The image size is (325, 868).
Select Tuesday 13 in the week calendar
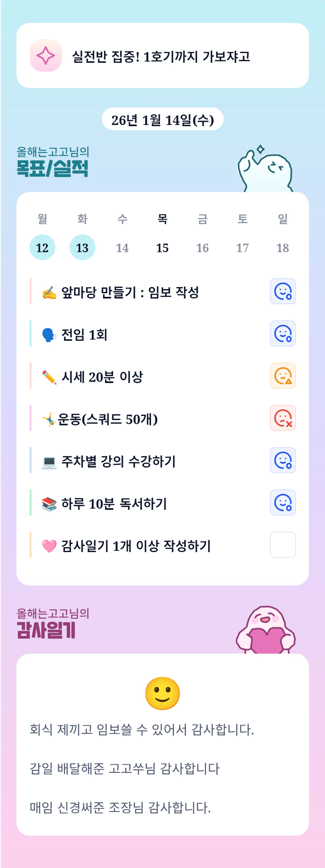[x=82, y=248]
